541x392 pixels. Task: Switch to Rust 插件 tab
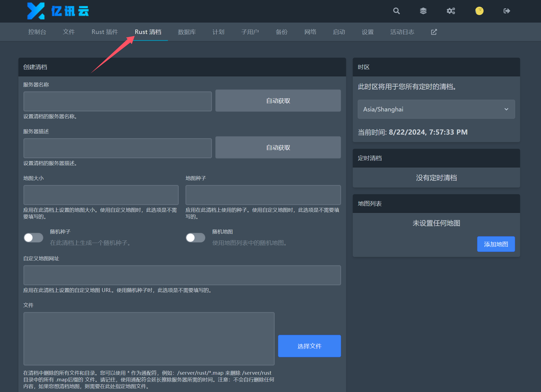tap(105, 32)
